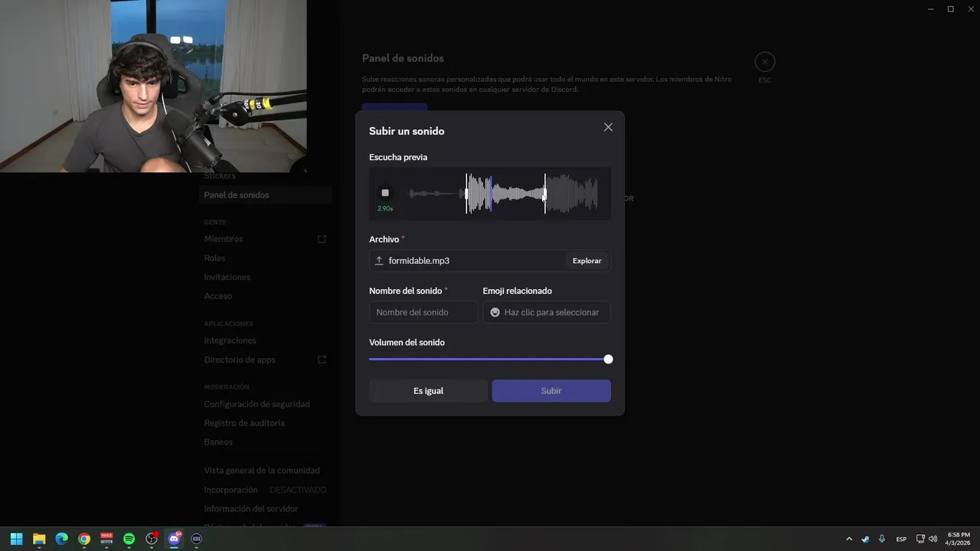Click the Steam icon in the system tray
This screenshot has height=551, width=980.
coord(865,539)
